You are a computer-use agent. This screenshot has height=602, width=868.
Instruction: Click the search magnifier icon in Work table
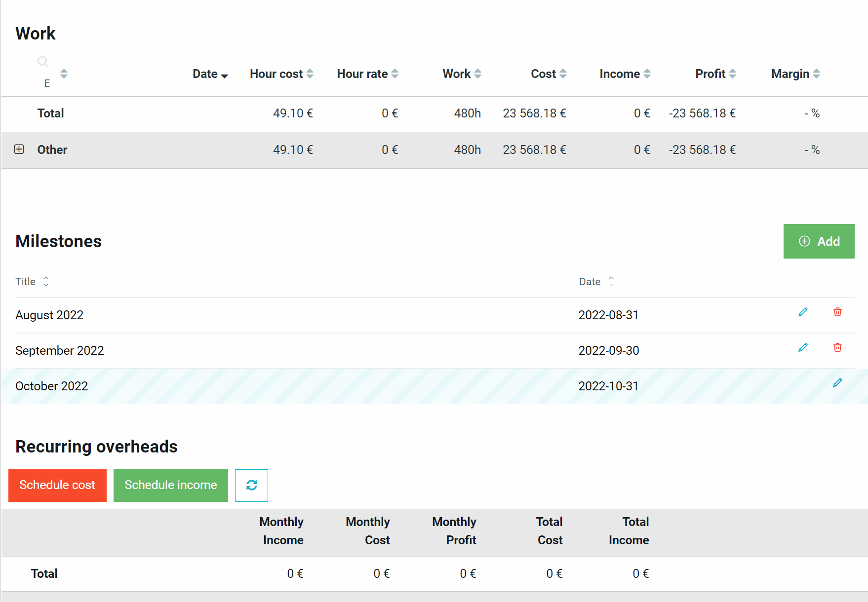coord(43,62)
